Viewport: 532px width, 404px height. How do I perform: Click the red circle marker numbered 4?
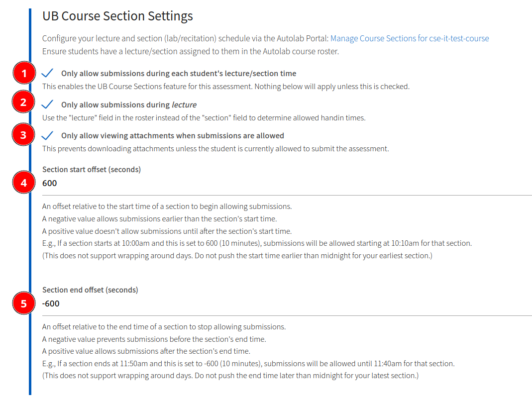click(x=24, y=183)
